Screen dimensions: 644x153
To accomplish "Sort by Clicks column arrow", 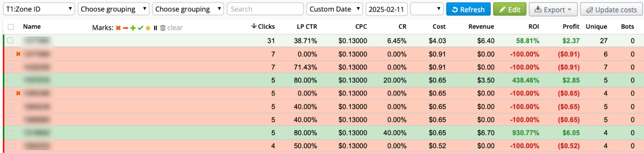I will point(254,26).
